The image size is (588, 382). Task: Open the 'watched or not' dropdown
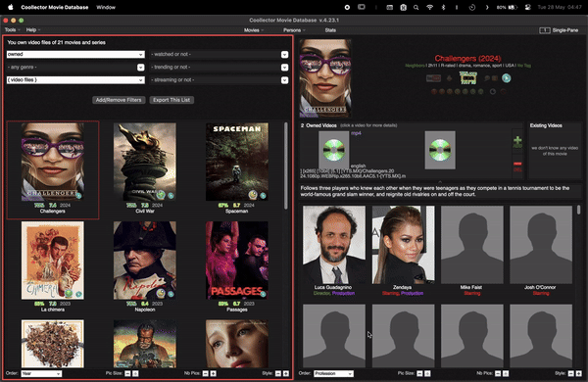point(219,54)
